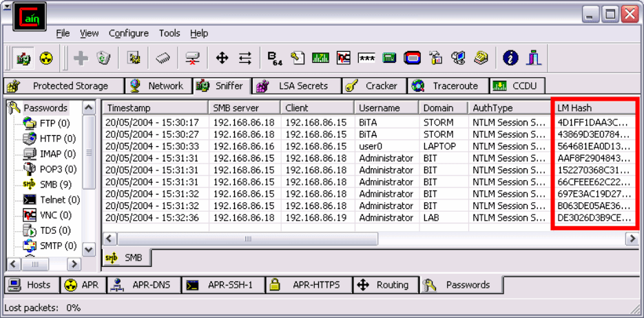This screenshot has height=318, width=644.
Task: Select HTTP (0) in the passwords tree
Action: (x=58, y=138)
